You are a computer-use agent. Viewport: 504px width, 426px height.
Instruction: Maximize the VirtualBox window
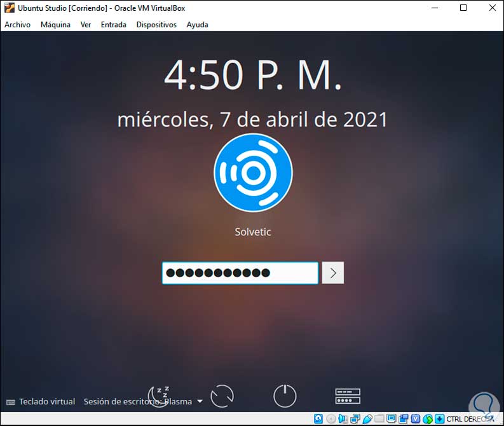[463, 8]
